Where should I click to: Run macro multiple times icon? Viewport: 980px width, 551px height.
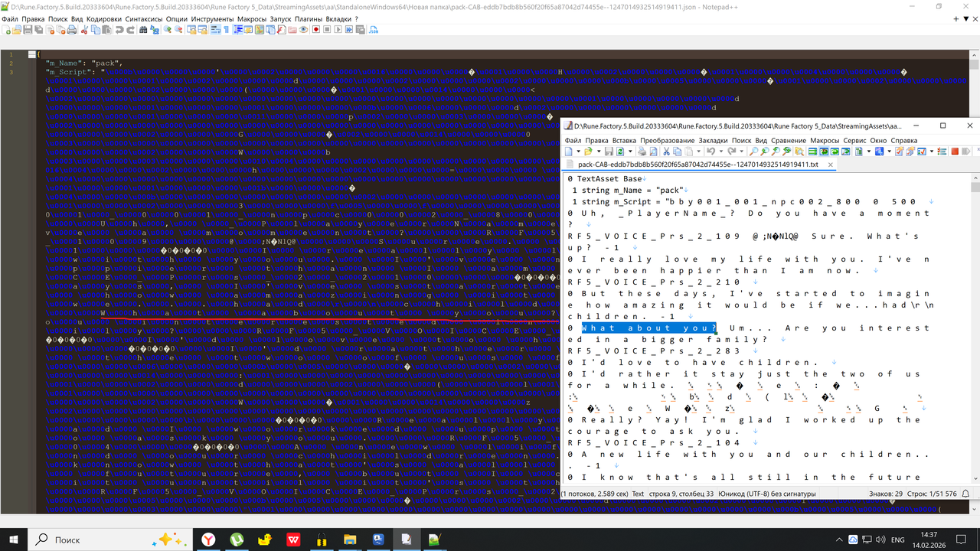(349, 30)
